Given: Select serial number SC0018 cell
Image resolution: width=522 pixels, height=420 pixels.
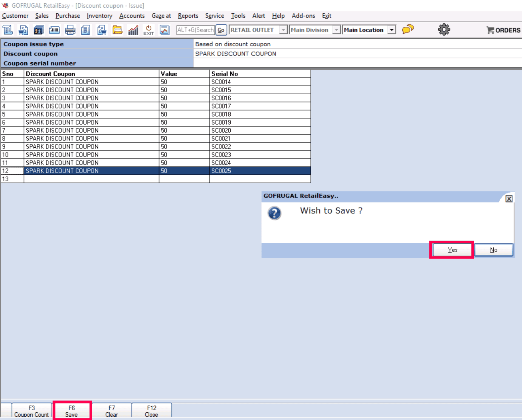Looking at the screenshot, I should [x=260, y=114].
